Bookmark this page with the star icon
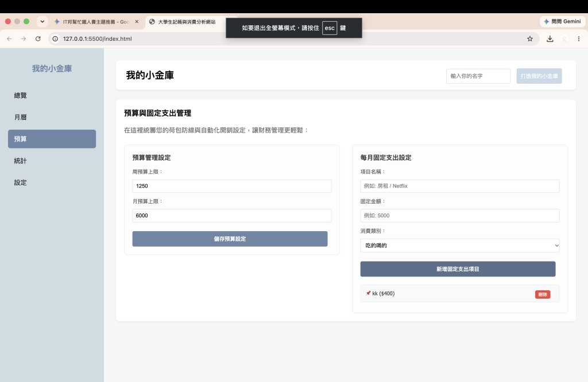The image size is (588, 382). (x=530, y=38)
